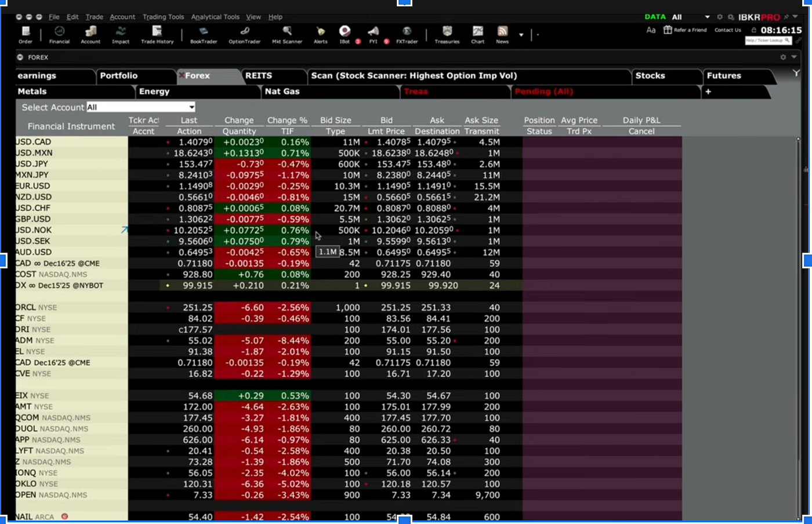
Task: Open the Trading Tools menu
Action: pos(163,17)
